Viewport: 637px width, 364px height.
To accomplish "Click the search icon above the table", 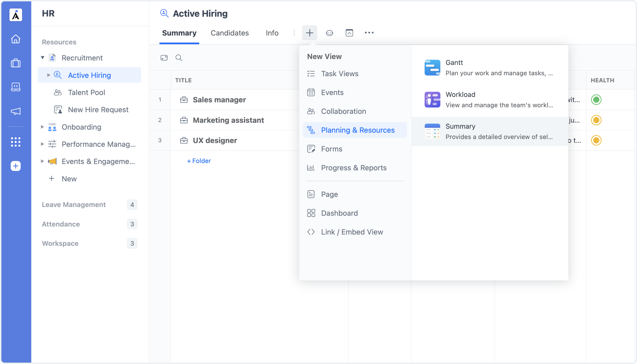I will pyautogui.click(x=179, y=58).
